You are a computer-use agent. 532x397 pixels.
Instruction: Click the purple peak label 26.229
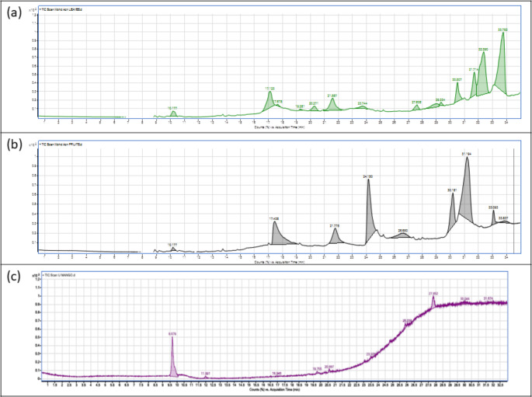[407, 320]
